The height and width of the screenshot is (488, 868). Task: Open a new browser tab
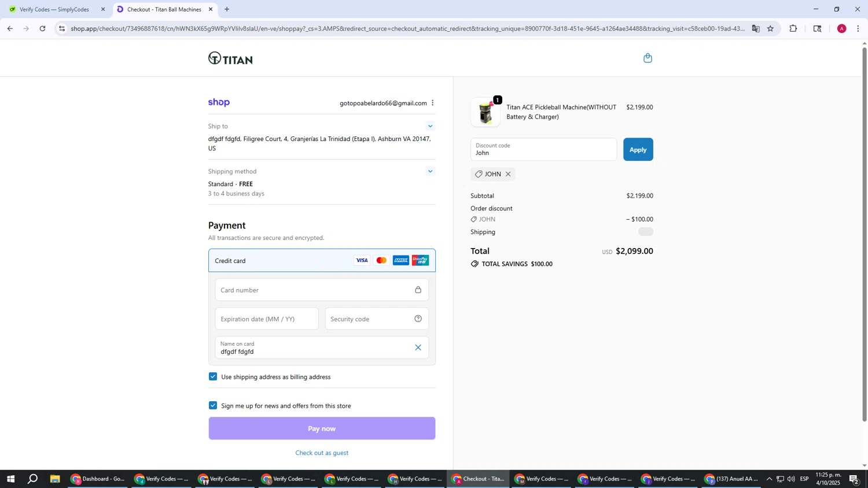pyautogui.click(x=227, y=9)
